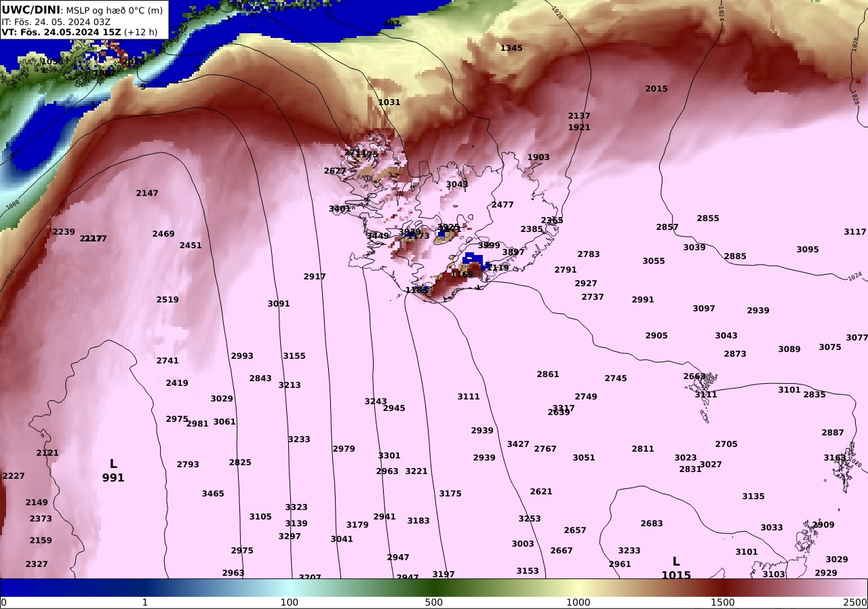Click the map value '3175'
The width and height of the screenshot is (868, 609).
coord(450,494)
